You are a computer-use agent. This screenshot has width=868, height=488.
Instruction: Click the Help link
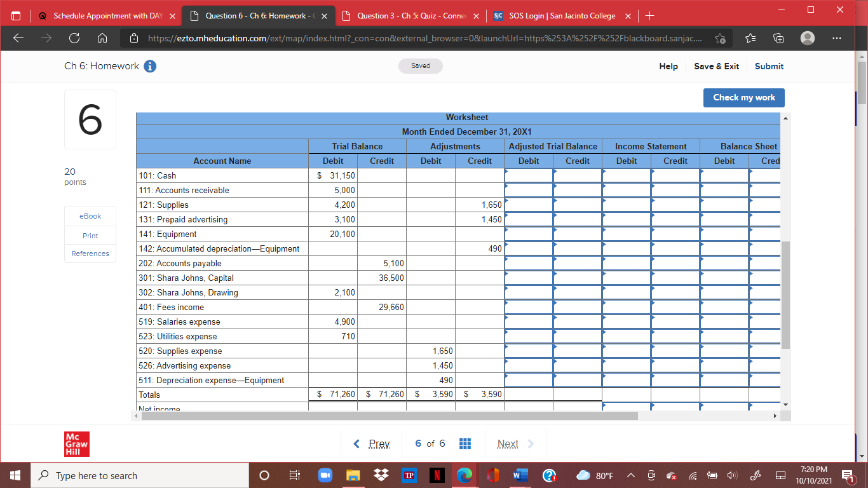click(x=668, y=66)
